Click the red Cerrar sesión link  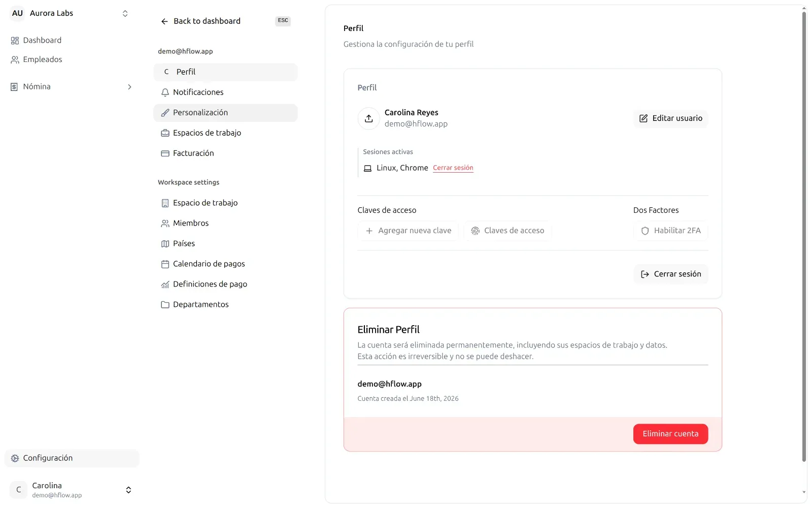click(453, 168)
